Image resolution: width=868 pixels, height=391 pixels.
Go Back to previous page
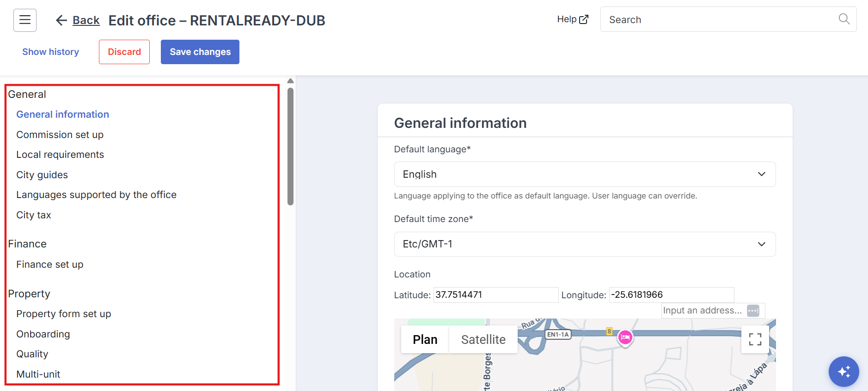[86, 20]
